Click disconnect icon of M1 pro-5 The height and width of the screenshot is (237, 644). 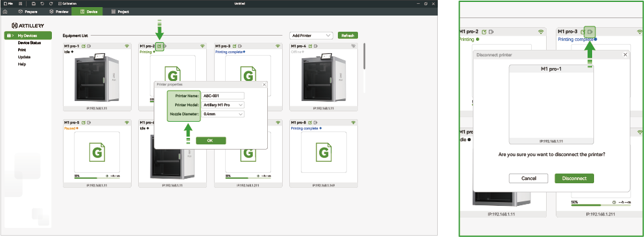89,122
